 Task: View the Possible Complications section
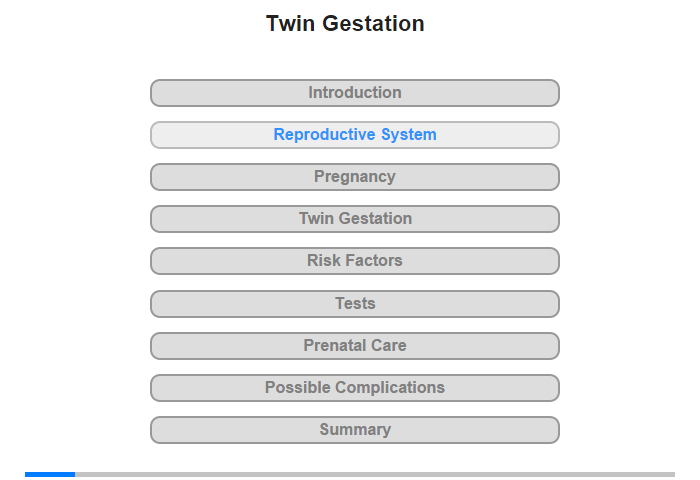pos(354,388)
